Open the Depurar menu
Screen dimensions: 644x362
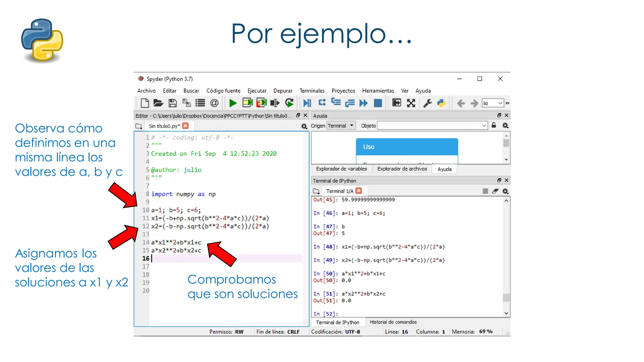tap(283, 90)
